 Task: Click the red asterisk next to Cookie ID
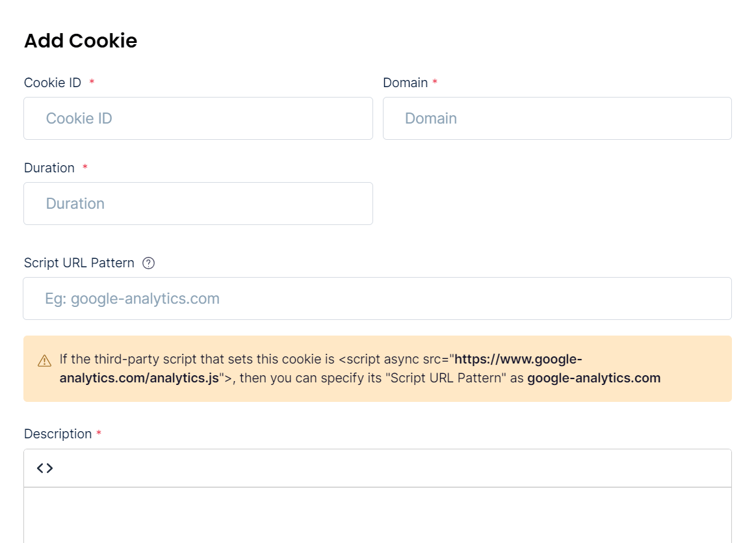92,82
